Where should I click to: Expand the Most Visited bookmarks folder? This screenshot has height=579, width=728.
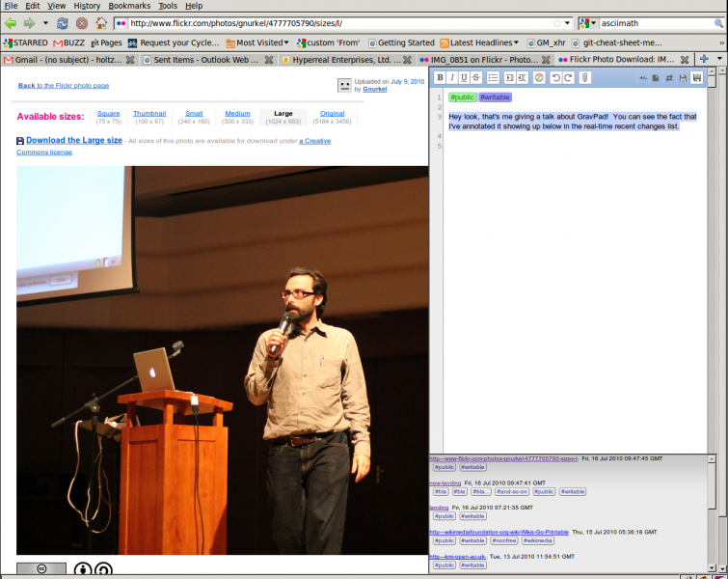click(x=257, y=42)
